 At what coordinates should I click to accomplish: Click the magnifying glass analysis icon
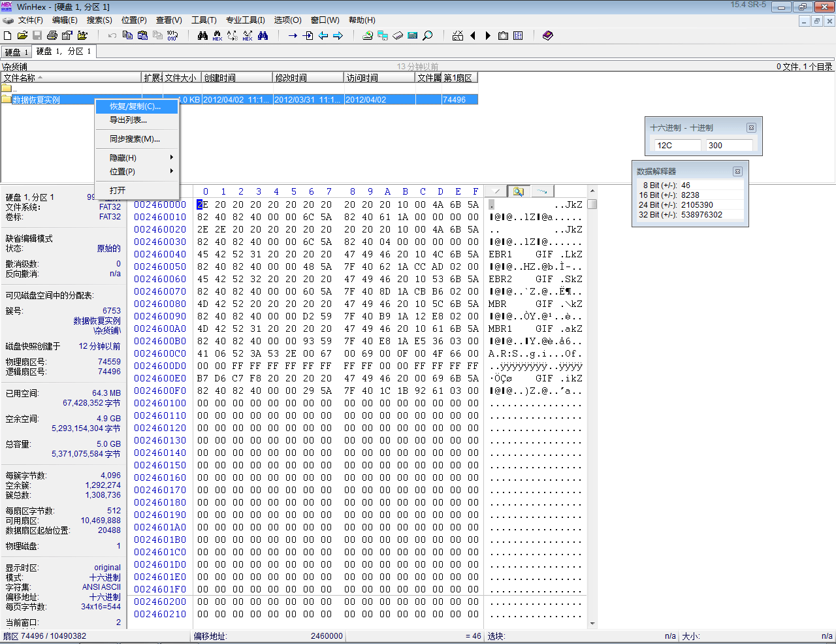[428, 35]
